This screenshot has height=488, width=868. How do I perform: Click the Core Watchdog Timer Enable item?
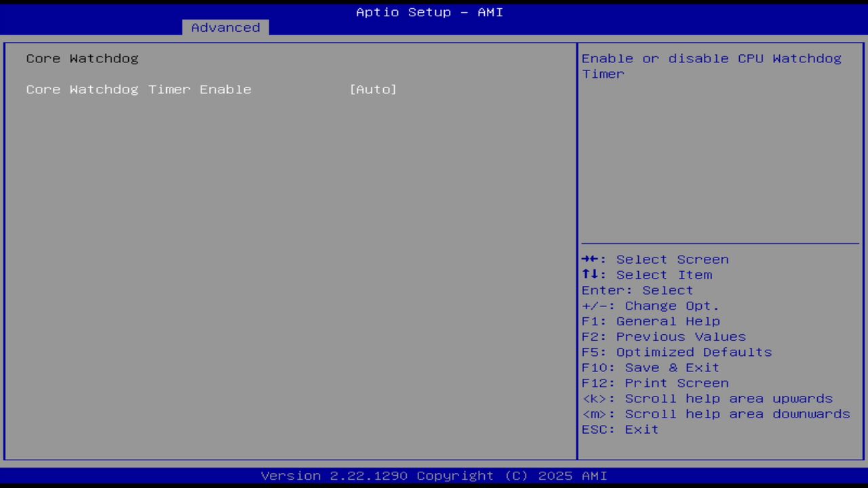(138, 89)
